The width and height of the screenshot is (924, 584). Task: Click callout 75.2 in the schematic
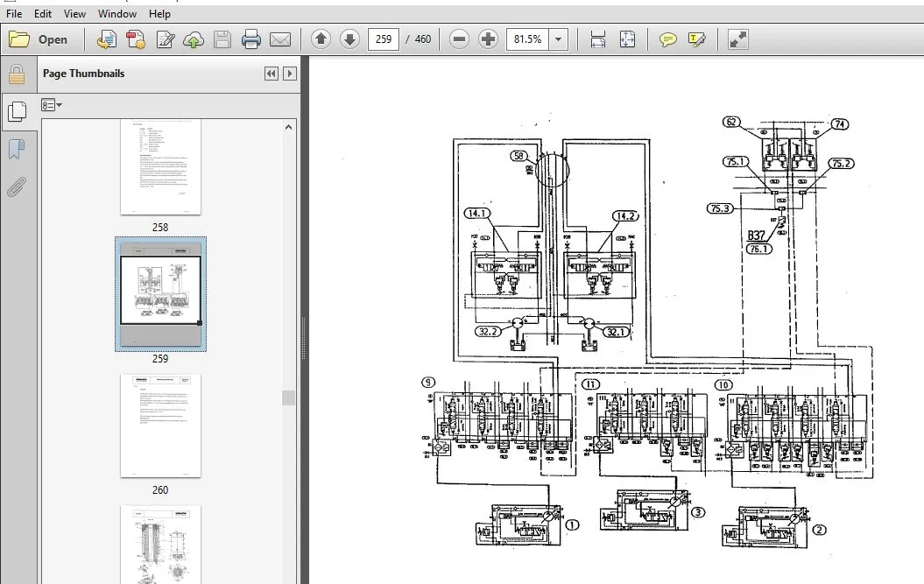pos(841,164)
